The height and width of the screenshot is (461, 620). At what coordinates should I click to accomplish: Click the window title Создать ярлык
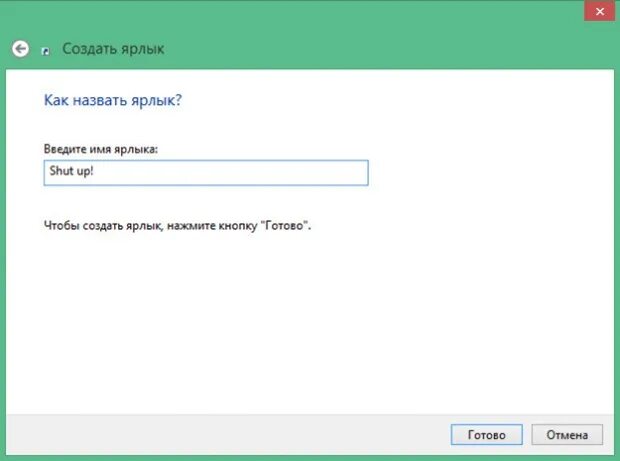coord(113,49)
